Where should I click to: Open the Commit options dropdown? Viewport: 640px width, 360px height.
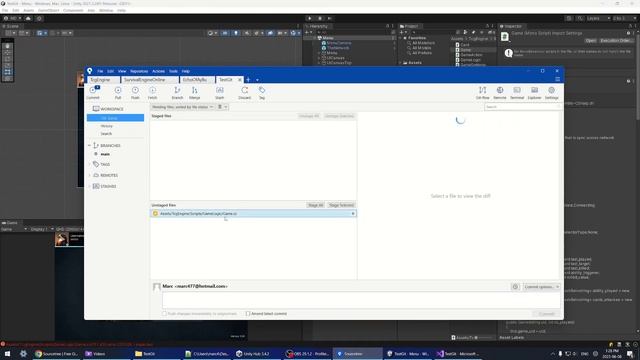(x=541, y=287)
